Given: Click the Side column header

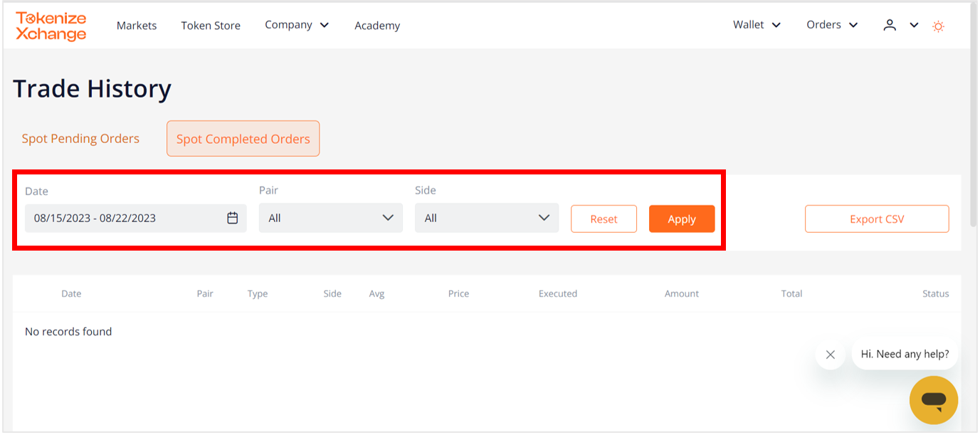Looking at the screenshot, I should point(332,293).
